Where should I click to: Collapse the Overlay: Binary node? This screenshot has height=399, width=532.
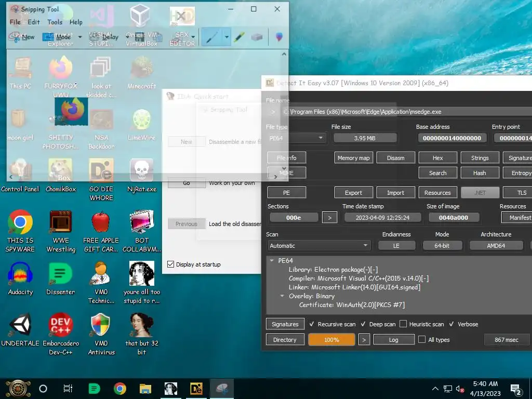282,296
